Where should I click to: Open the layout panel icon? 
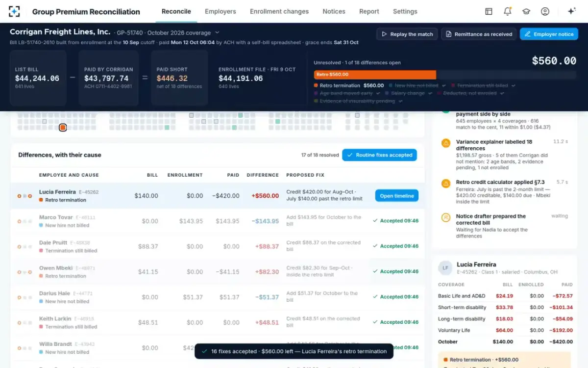coord(489,11)
